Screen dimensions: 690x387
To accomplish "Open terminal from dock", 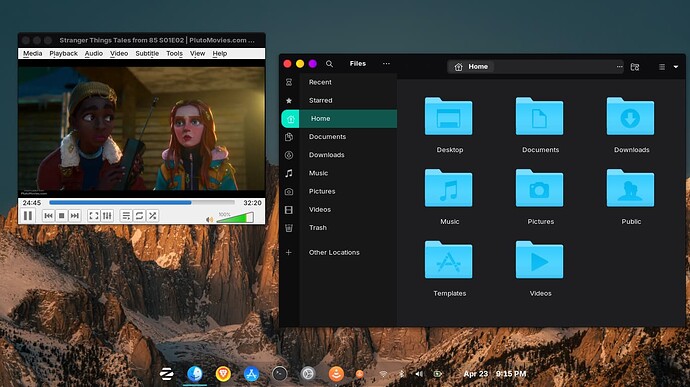I will pos(279,374).
